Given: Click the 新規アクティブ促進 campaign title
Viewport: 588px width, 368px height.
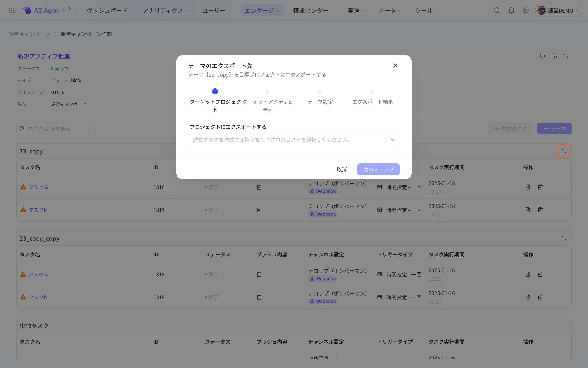Looking at the screenshot, I should tap(44, 56).
